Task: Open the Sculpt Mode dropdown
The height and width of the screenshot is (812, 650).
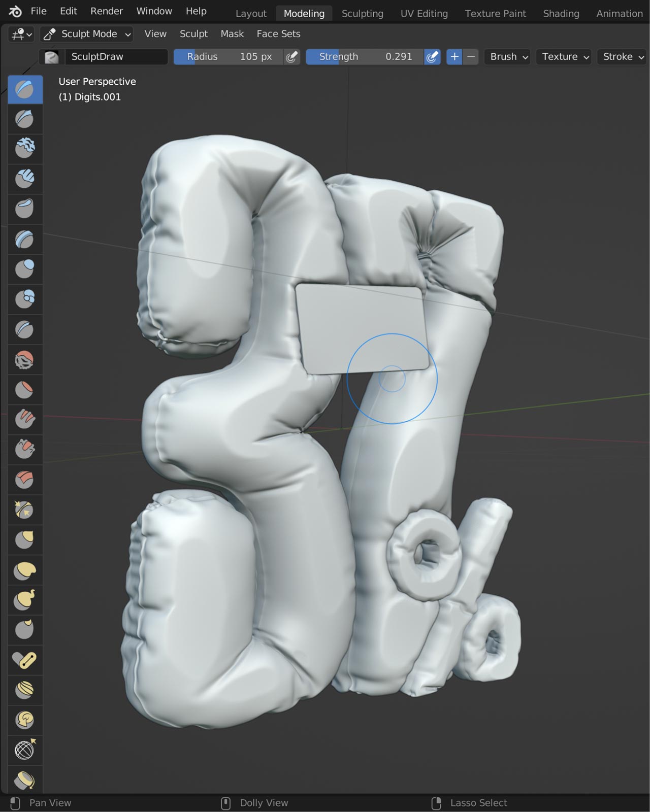Action: point(87,34)
